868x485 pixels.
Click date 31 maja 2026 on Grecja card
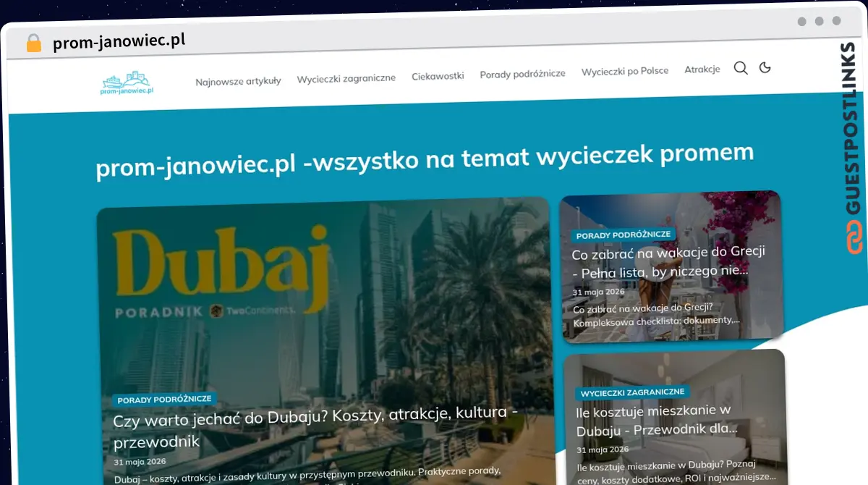(597, 292)
